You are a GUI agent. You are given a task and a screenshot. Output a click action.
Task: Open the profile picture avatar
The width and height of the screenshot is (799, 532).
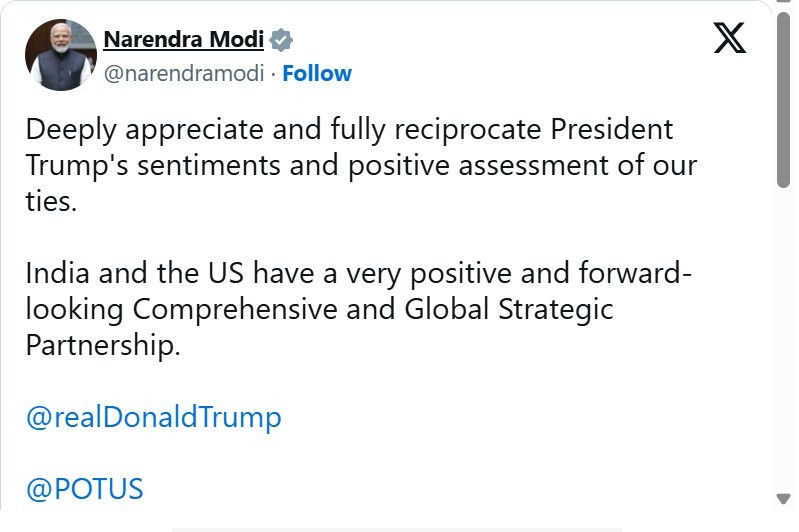tap(61, 56)
